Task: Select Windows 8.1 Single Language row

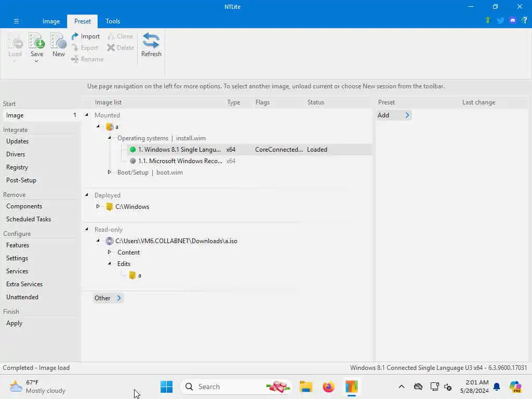Action: [x=249, y=150]
